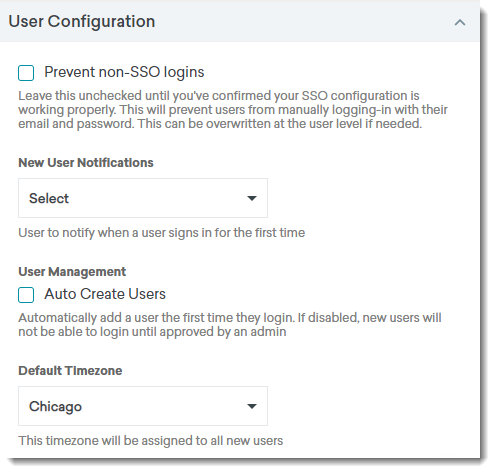Click the Default Timezone field label
This screenshot has width=495, height=473.
click(x=70, y=371)
